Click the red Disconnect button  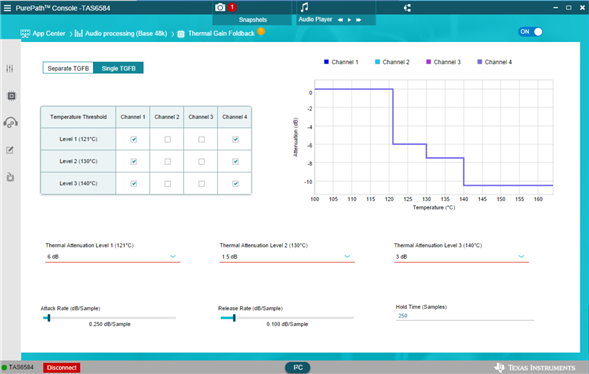[x=62, y=368]
